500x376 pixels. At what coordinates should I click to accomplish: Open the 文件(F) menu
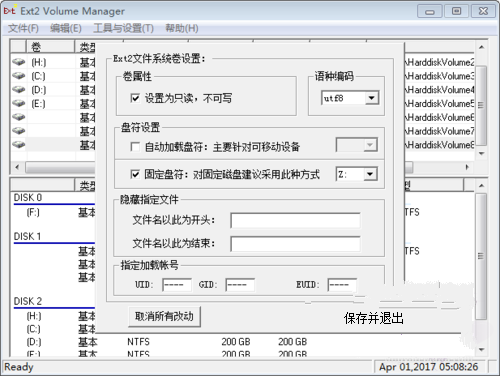pos(23,28)
